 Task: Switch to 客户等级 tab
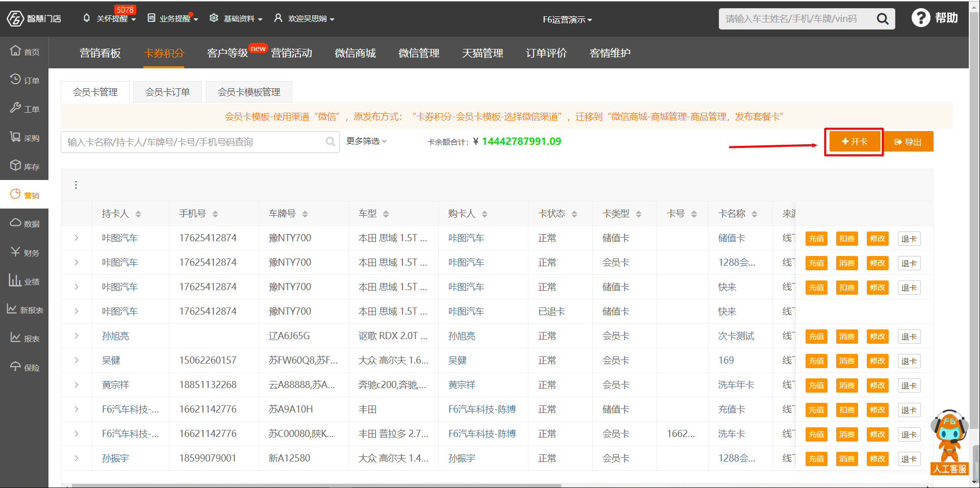tap(228, 53)
